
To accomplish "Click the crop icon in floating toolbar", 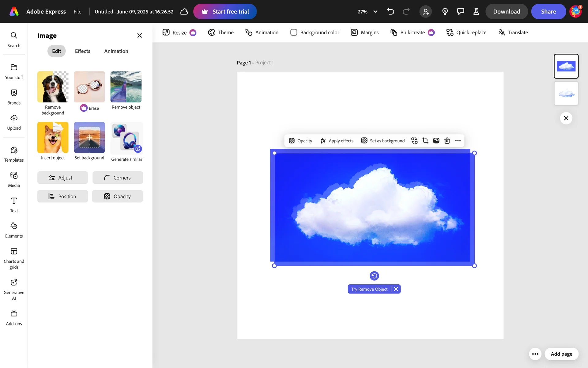I will 425,140.
